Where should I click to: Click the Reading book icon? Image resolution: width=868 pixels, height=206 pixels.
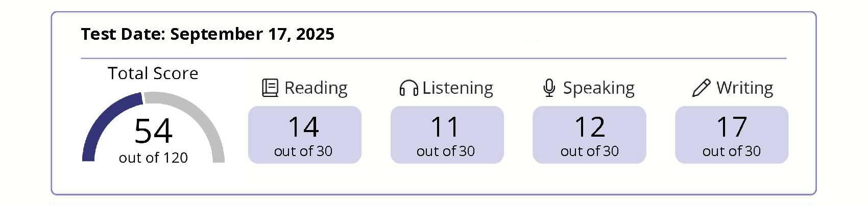click(x=270, y=88)
